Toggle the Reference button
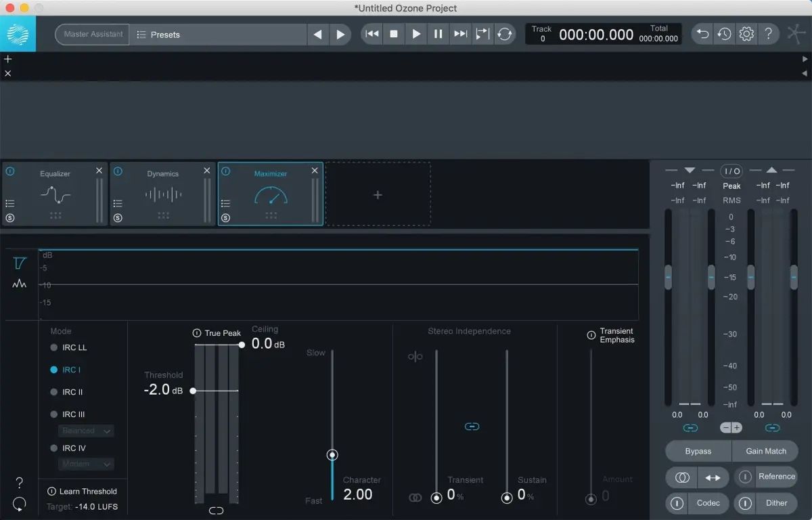Image resolution: width=812 pixels, height=520 pixels. click(766, 477)
